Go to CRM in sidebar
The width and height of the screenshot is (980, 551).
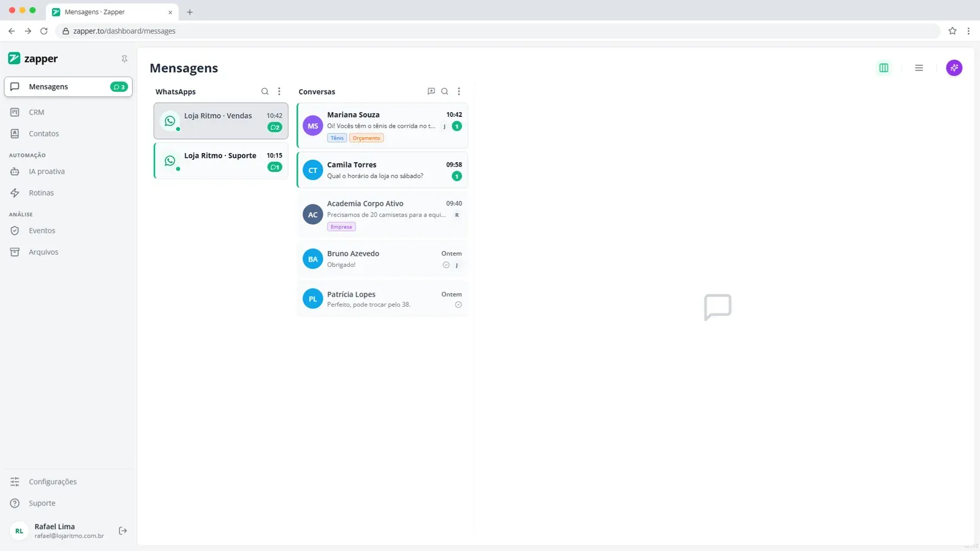[68, 112]
